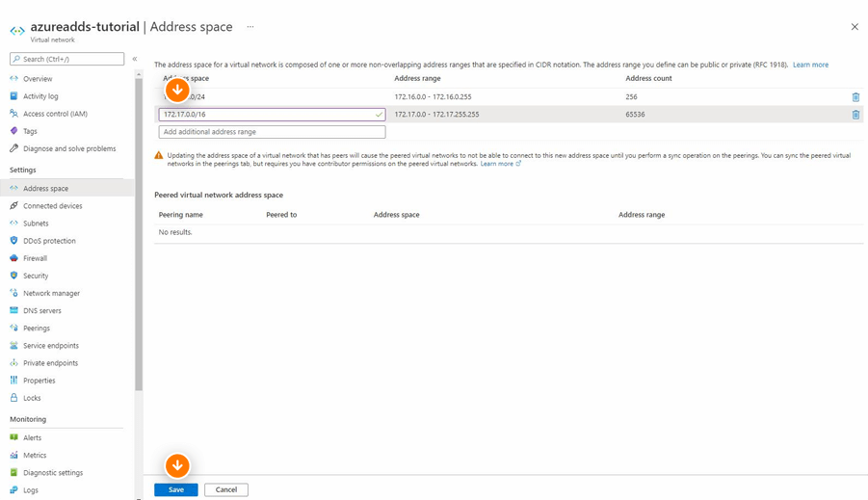
Task: Click the 65536 address count cell
Action: point(635,114)
